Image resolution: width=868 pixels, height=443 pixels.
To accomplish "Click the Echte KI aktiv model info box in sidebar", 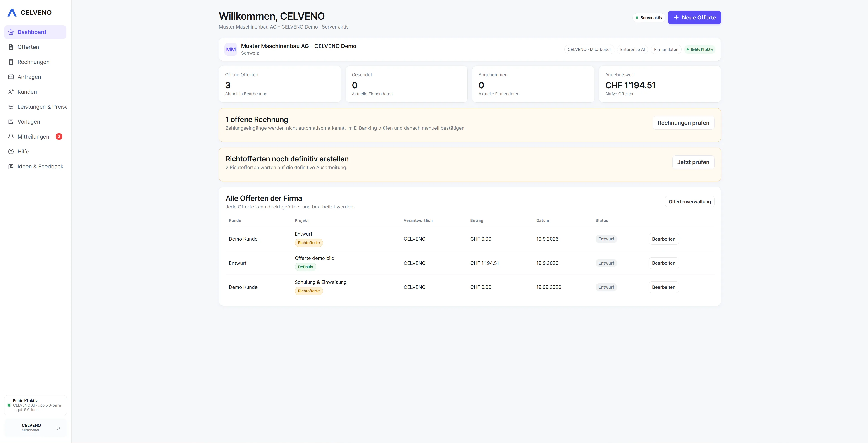I will 35,405.
